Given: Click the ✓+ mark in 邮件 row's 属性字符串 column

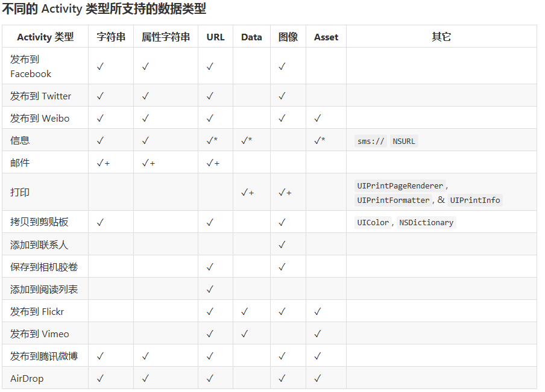Looking at the screenshot, I should [x=148, y=163].
